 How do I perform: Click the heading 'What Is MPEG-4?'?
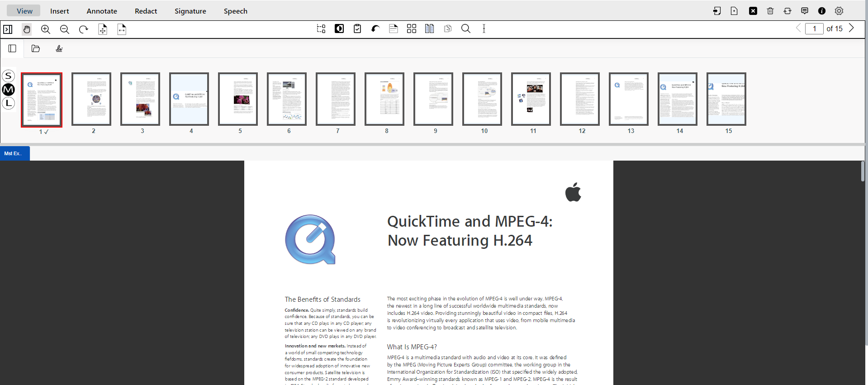coord(412,347)
